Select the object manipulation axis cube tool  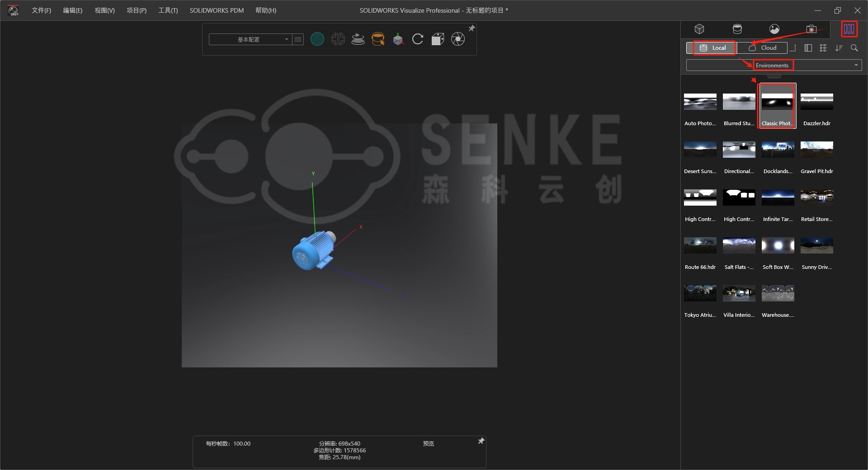tap(398, 39)
